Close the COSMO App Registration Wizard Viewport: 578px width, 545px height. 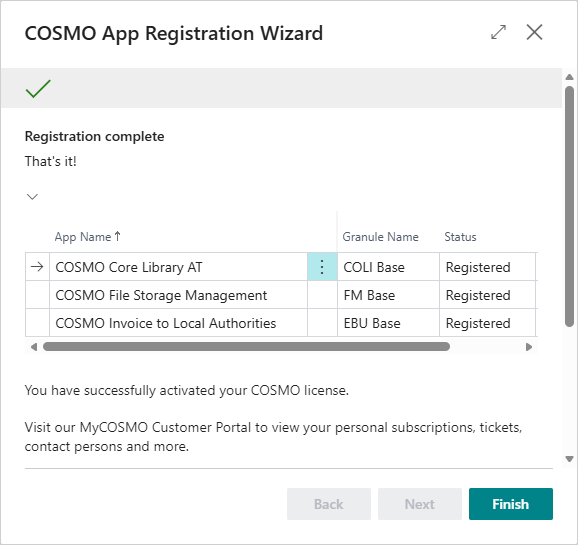(534, 32)
